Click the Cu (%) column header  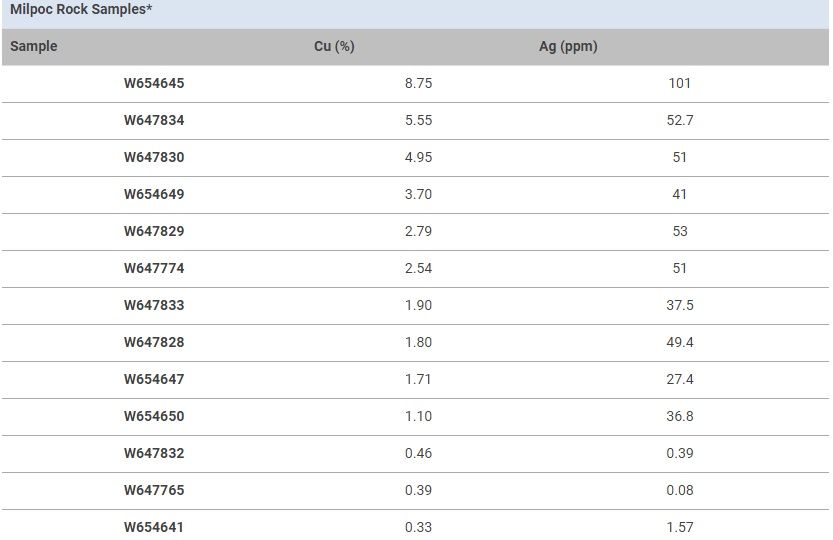[x=334, y=46]
